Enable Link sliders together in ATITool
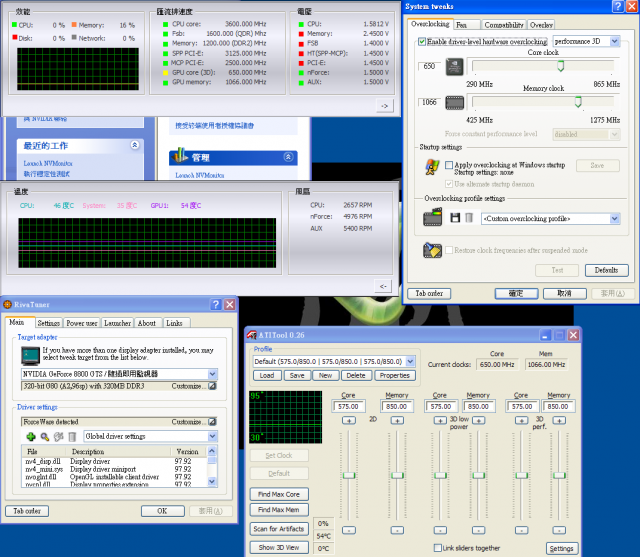Screen dimensions: 640x557 coord(438,548)
